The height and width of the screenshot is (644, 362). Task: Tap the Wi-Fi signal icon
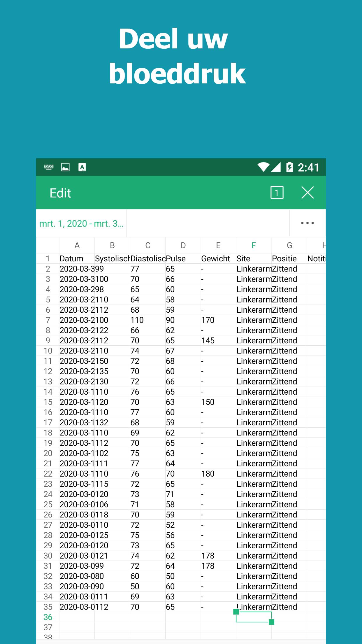263,167
